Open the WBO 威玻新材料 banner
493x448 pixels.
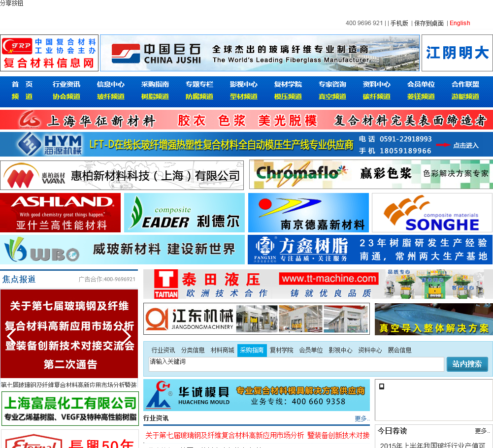coord(122,250)
